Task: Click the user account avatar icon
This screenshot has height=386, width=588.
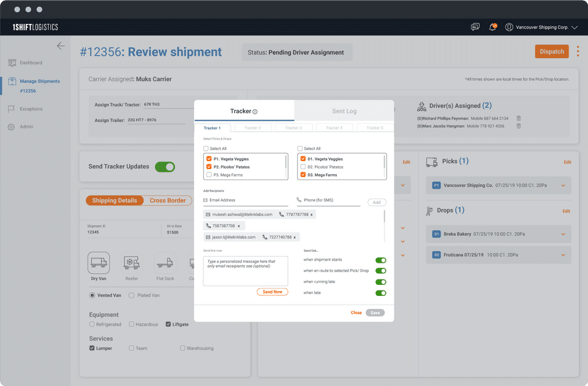Action: 509,27
